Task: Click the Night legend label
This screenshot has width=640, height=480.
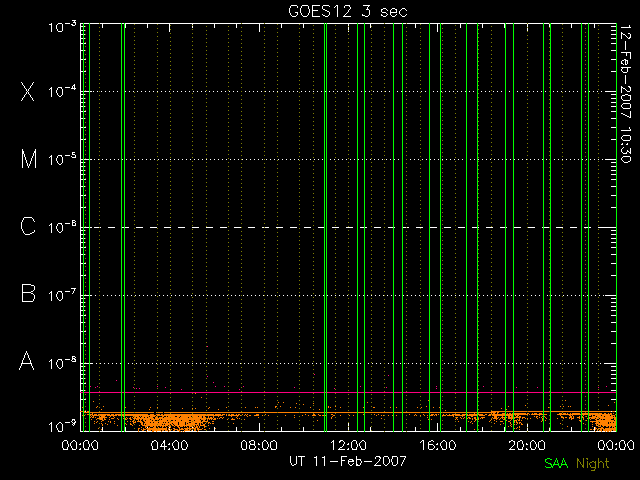Action: pyautogui.click(x=593, y=464)
